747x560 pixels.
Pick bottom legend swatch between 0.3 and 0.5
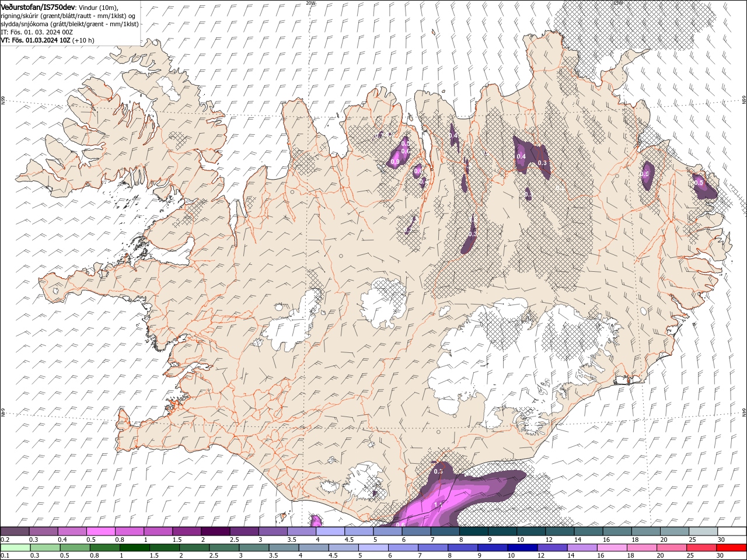point(45,548)
